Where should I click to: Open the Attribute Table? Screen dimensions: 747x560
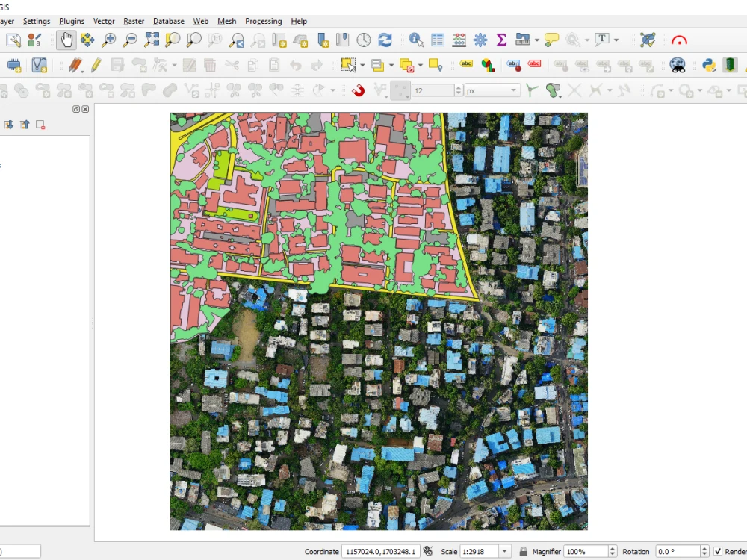tap(438, 40)
